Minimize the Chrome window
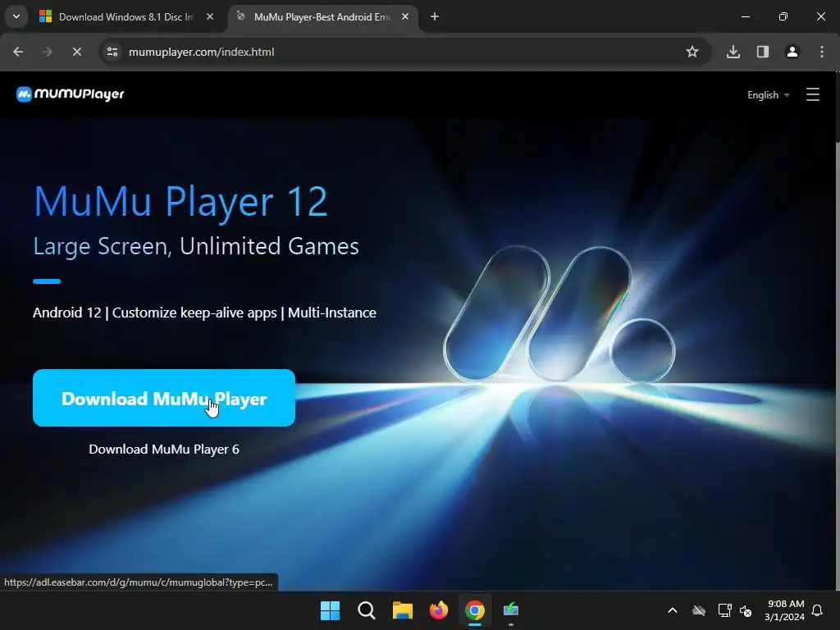This screenshot has height=630, width=840. [745, 17]
